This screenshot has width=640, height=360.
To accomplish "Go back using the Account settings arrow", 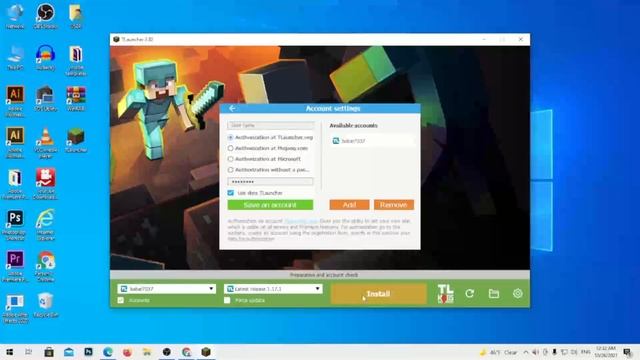I will tap(232, 109).
